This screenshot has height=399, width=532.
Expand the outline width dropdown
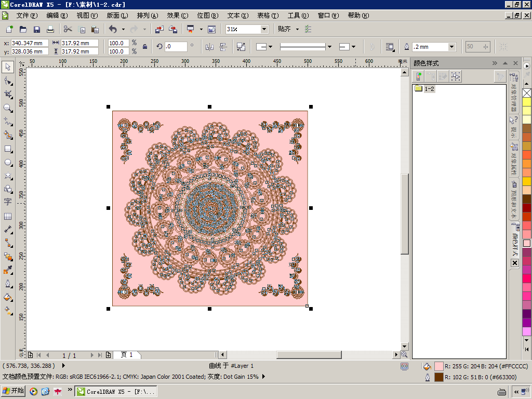(x=451, y=47)
